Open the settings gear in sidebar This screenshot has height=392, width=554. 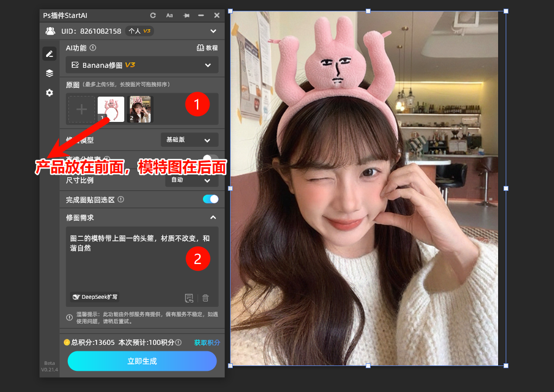pyautogui.click(x=49, y=93)
